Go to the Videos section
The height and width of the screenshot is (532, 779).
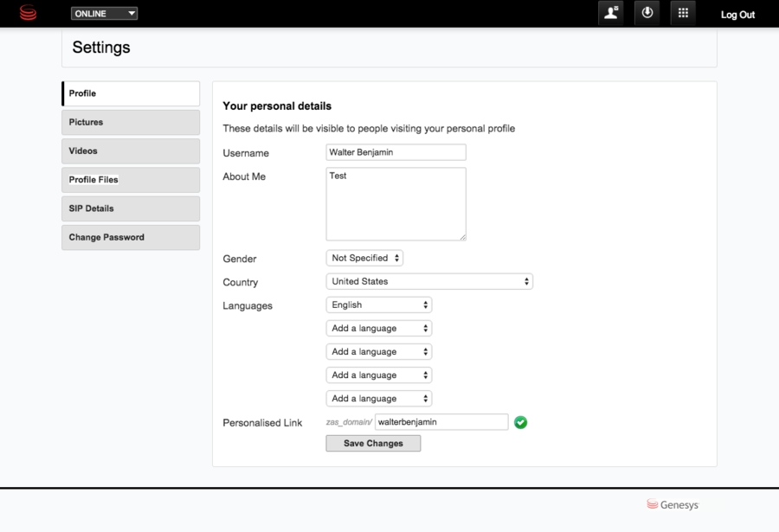coord(131,151)
